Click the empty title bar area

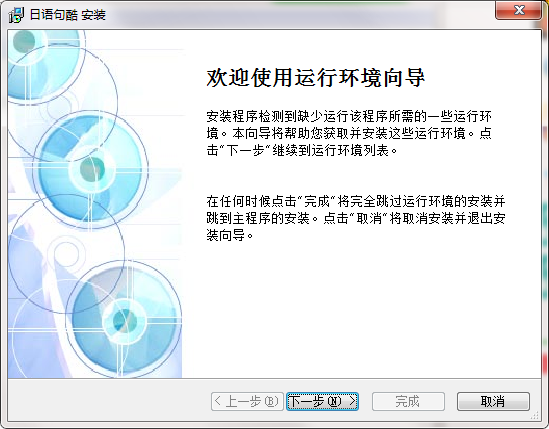coord(298,15)
